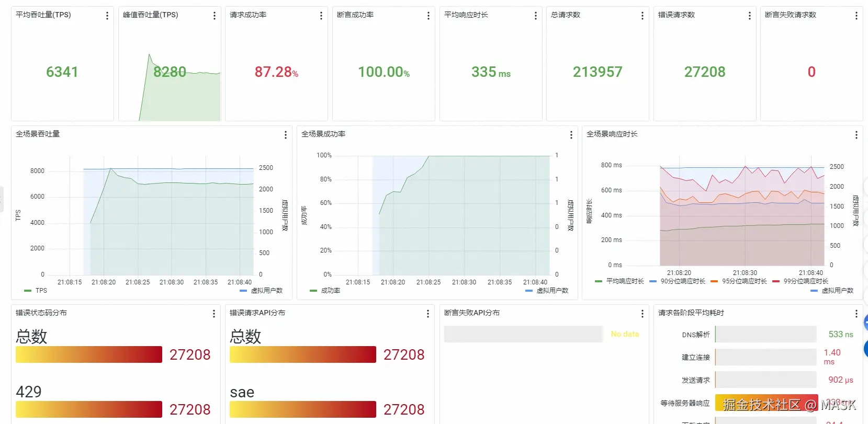Click the 全场景成功率 panel title
Viewport: 868px width, 424px height.
pyautogui.click(x=323, y=134)
